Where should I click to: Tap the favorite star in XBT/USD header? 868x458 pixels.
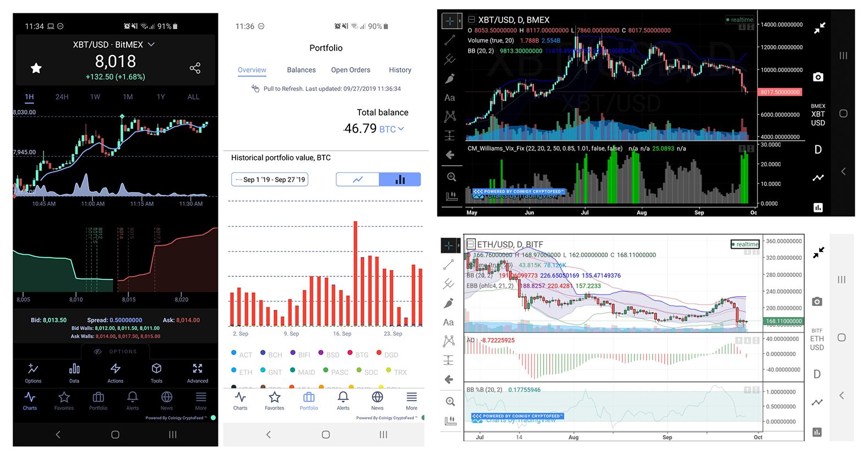36,68
